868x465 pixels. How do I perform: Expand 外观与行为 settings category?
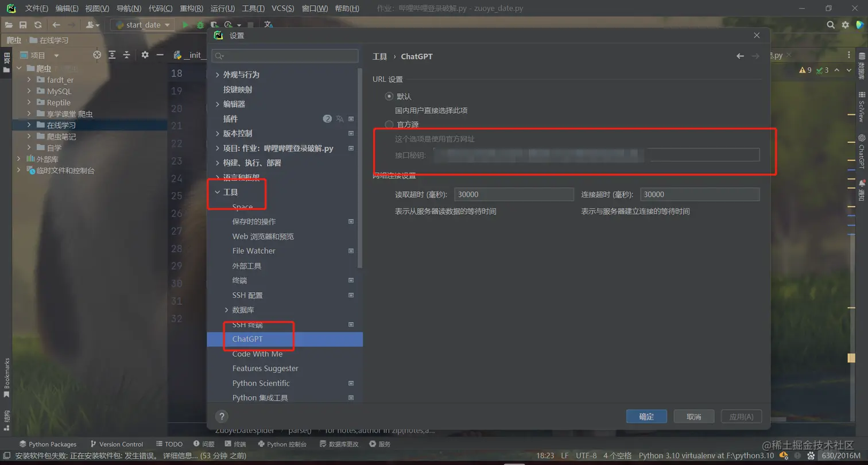(217, 75)
